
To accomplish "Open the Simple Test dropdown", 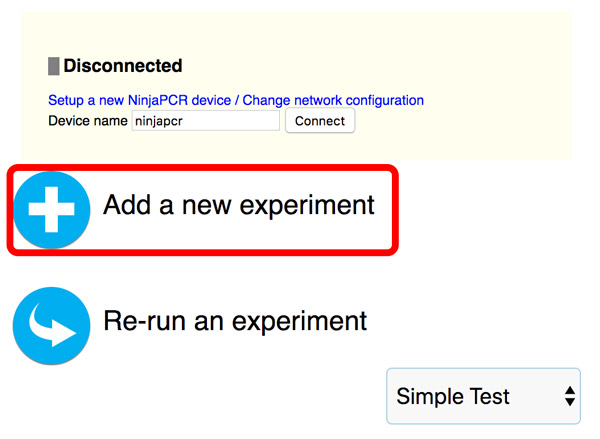I will (483, 396).
